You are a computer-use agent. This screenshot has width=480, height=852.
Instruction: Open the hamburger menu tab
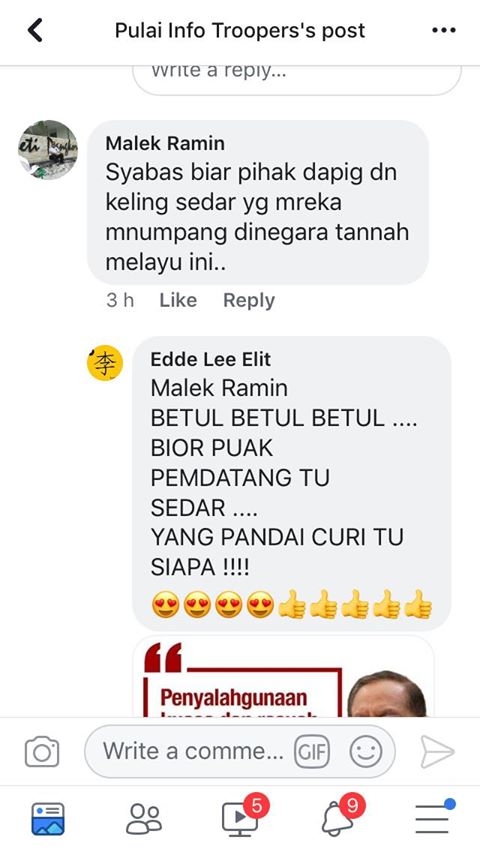click(435, 816)
